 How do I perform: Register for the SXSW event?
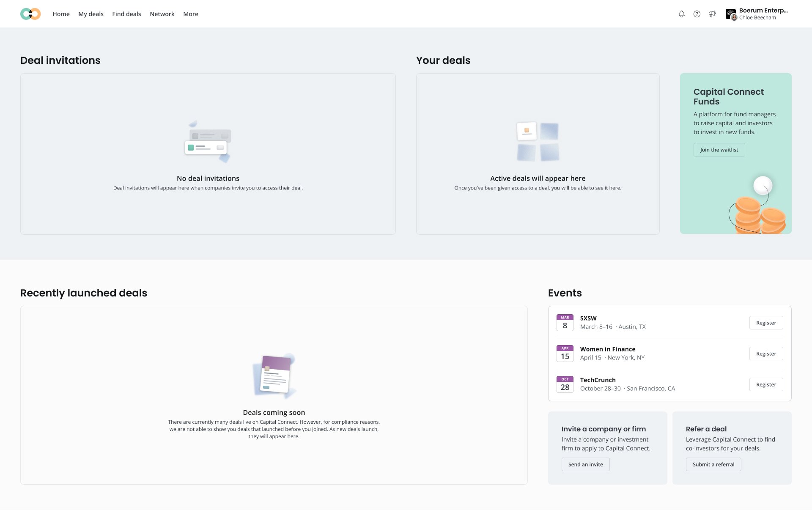766,323
